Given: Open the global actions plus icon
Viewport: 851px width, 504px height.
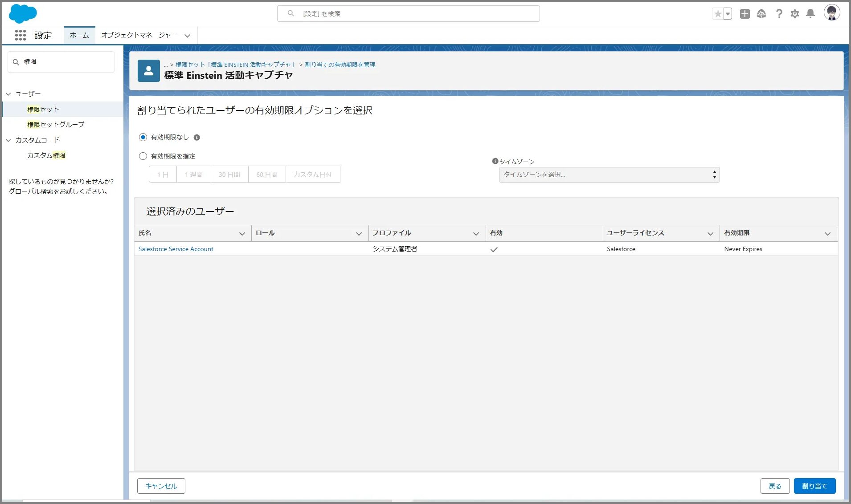Looking at the screenshot, I should coord(745,14).
